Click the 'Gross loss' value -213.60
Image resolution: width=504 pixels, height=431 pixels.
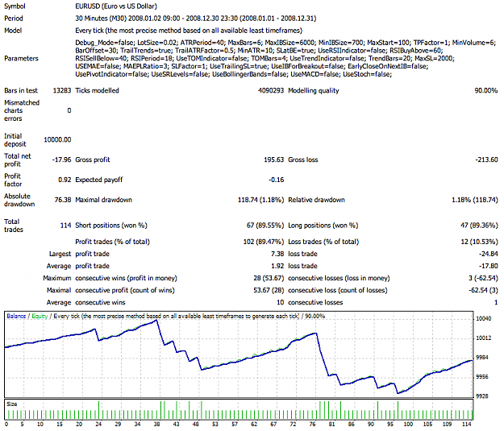[x=486, y=160]
